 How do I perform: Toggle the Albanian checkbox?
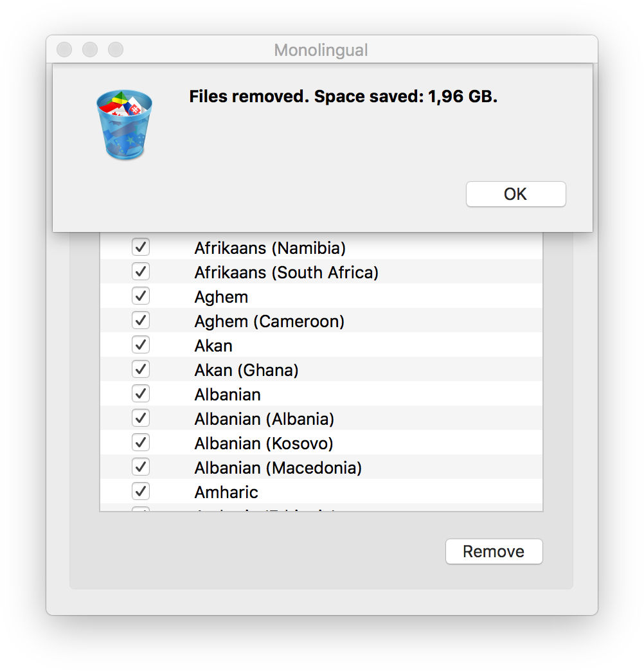tap(140, 393)
